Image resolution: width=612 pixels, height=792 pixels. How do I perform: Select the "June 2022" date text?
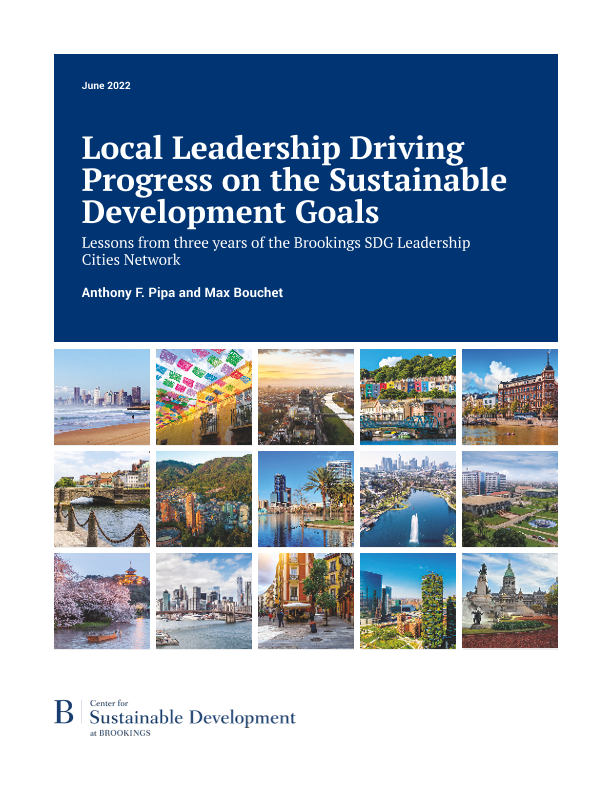pos(106,86)
